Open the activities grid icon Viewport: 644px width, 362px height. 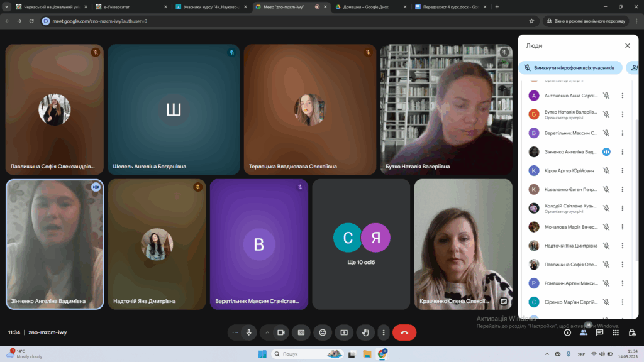coord(616,332)
